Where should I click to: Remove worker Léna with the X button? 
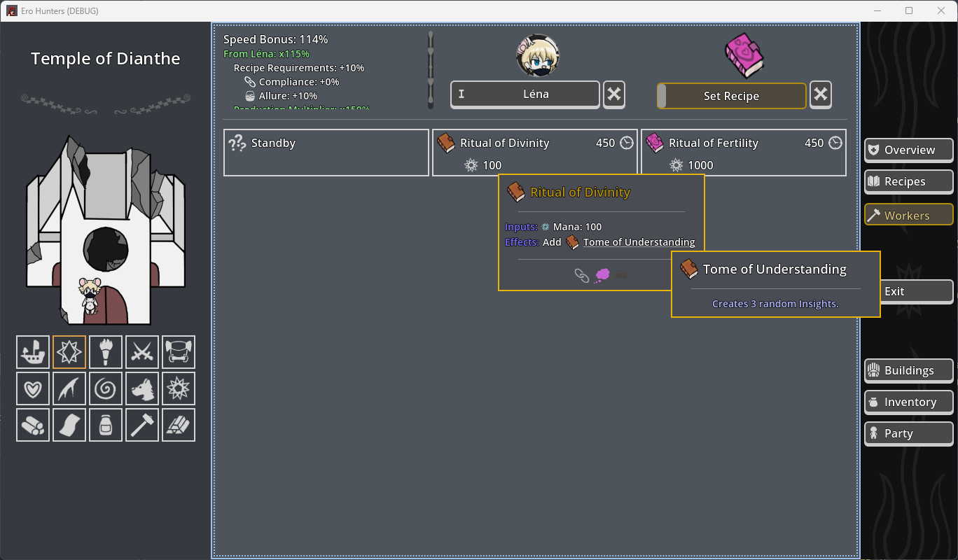pyautogui.click(x=614, y=94)
